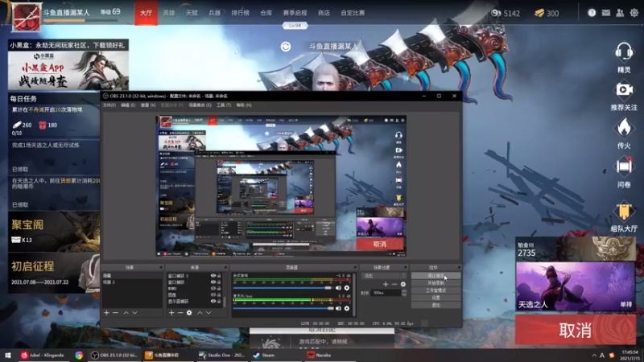Click the OBS sources panel float button
This screenshot has width=644, height=362.
point(225,267)
